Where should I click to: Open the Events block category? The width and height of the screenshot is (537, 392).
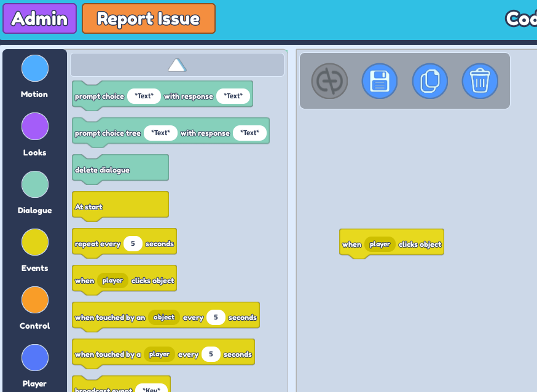[x=34, y=241]
